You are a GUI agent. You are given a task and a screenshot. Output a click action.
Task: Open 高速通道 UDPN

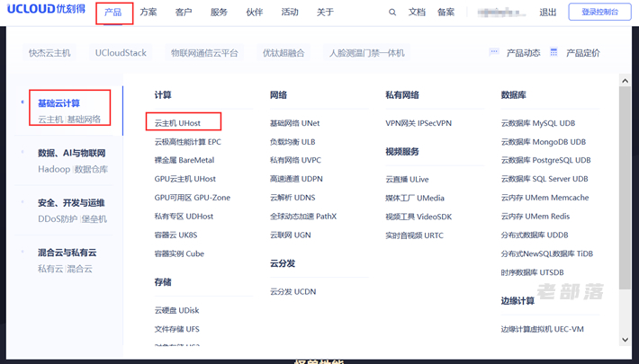point(296,179)
